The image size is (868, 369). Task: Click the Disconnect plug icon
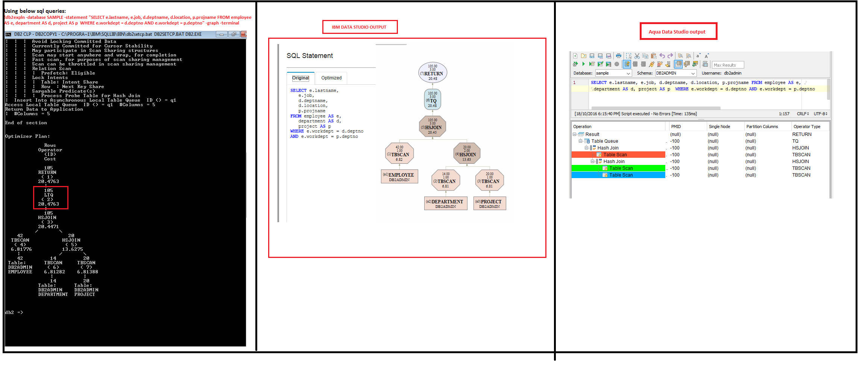[x=660, y=64]
